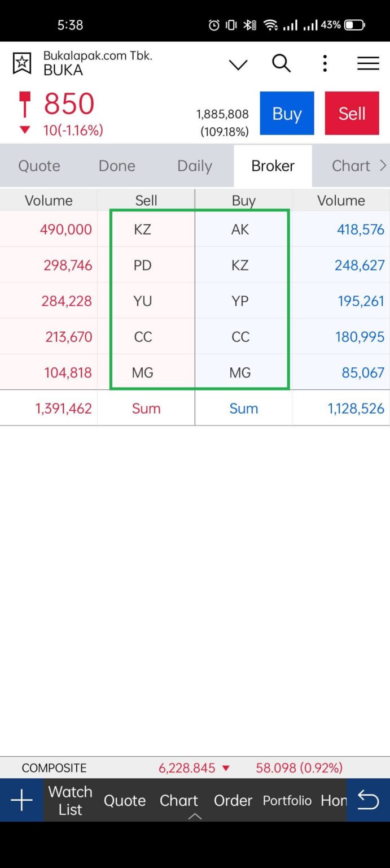Tap the red Sell button
Image resolution: width=390 pixels, height=868 pixels.
click(x=352, y=113)
